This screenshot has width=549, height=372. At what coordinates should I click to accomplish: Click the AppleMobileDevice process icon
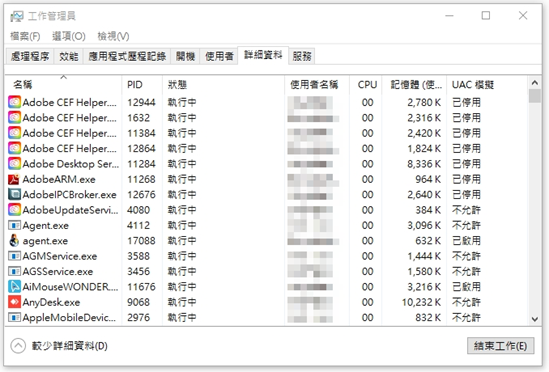[14, 317]
